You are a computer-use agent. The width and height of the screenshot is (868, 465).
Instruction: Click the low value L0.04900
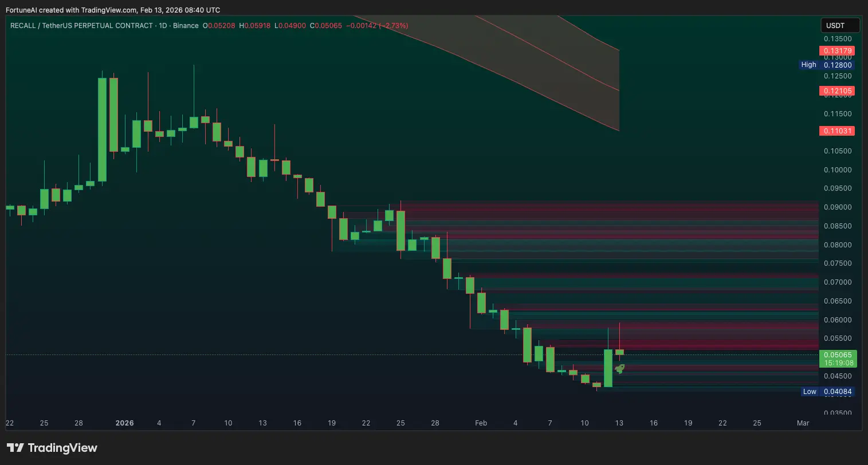[290, 26]
